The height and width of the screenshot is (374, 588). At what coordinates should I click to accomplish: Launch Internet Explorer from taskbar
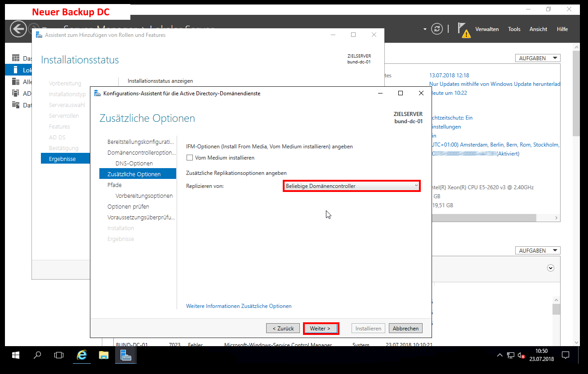click(82, 355)
